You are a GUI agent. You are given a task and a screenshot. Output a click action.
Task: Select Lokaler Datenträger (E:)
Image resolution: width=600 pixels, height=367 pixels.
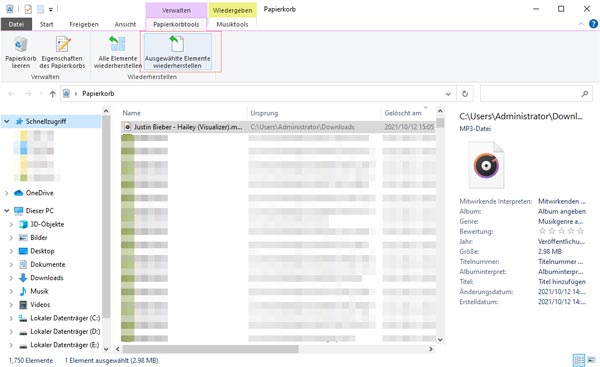click(x=65, y=345)
